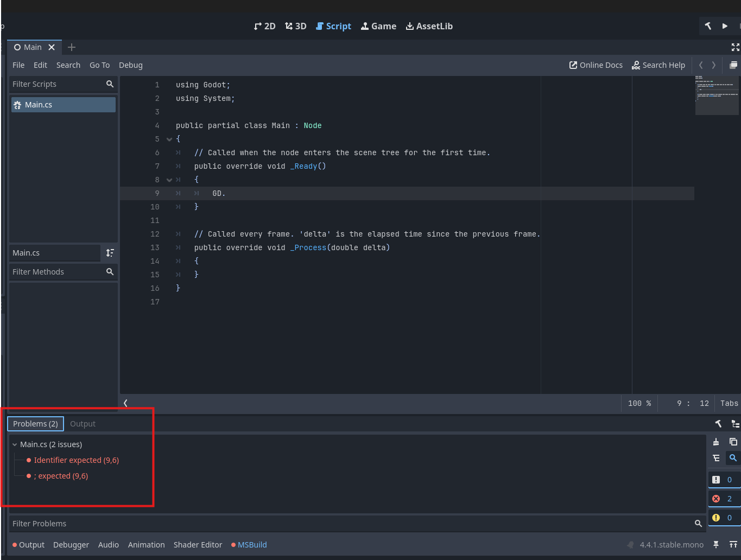The height and width of the screenshot is (560, 741).
Task: Toggle project tree view icon in MSBuild panel
Action: (x=735, y=424)
